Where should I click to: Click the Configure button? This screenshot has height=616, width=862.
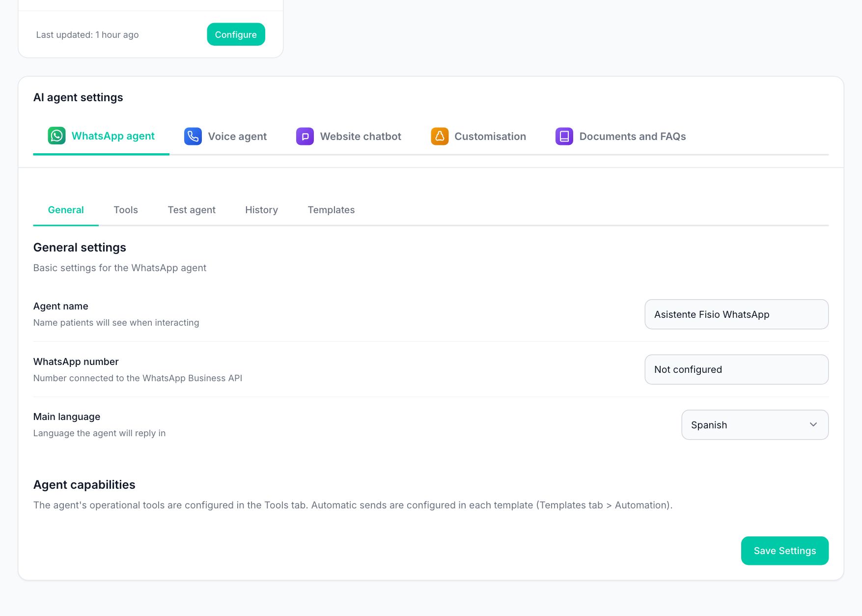[x=236, y=34]
